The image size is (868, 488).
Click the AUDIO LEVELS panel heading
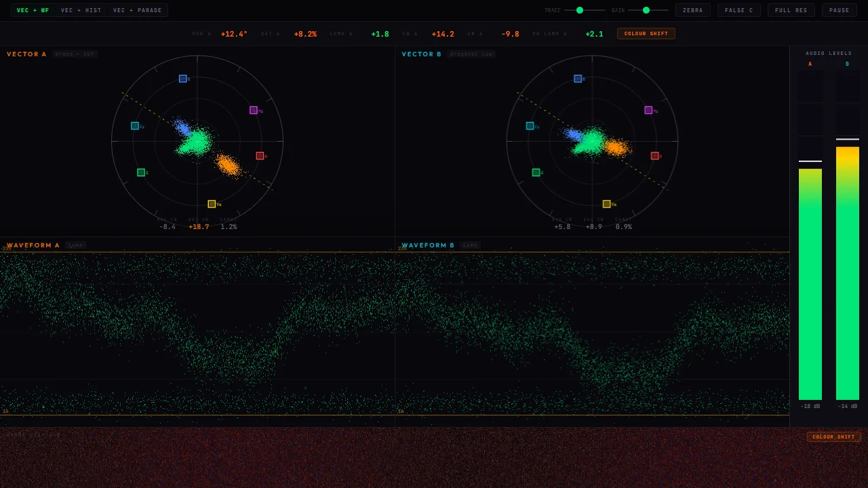pyautogui.click(x=829, y=54)
